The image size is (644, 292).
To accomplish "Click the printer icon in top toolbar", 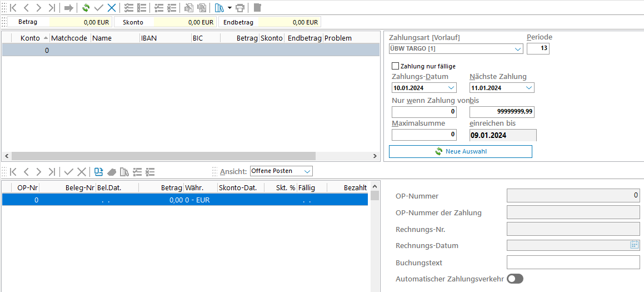I will [240, 8].
